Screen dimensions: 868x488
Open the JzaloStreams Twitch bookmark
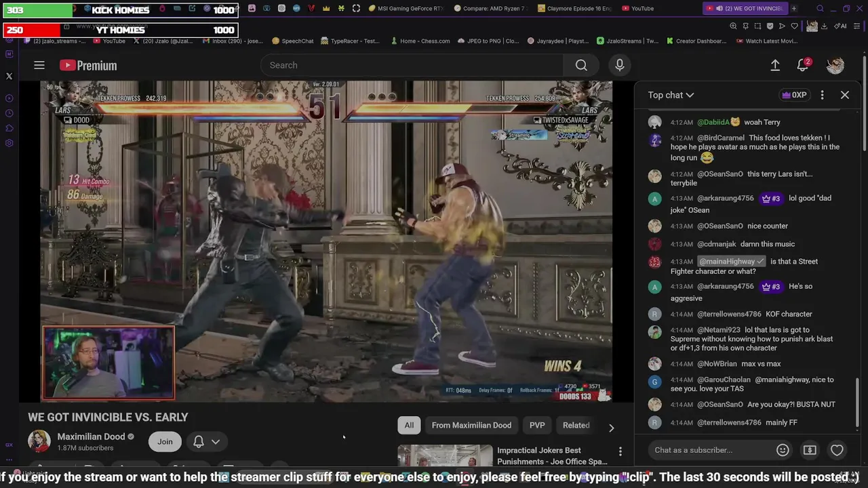coord(627,41)
